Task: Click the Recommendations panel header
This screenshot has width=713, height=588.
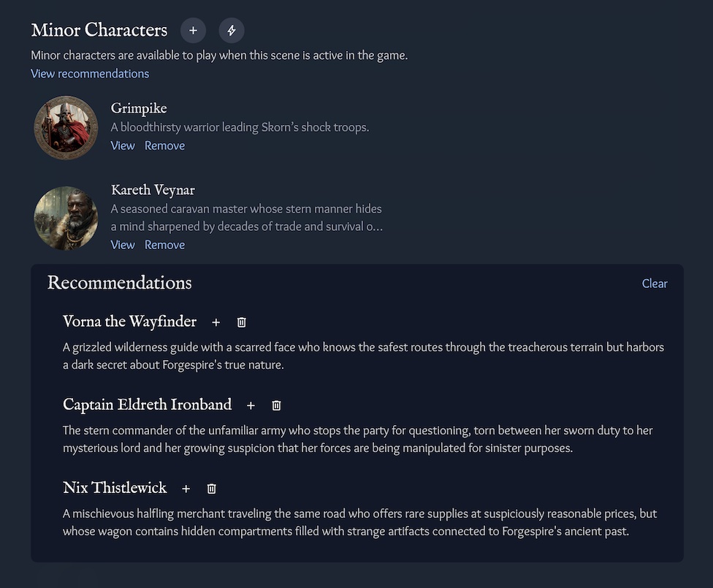Action: [119, 283]
